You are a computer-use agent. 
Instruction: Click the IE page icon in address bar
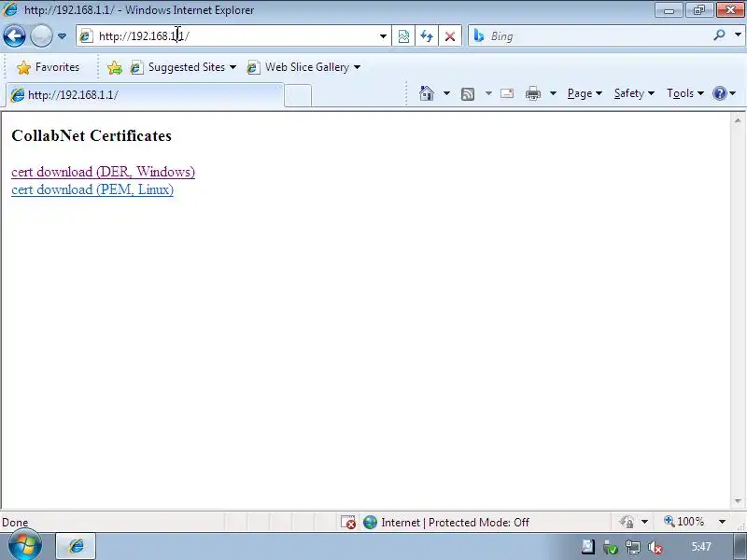coord(86,36)
